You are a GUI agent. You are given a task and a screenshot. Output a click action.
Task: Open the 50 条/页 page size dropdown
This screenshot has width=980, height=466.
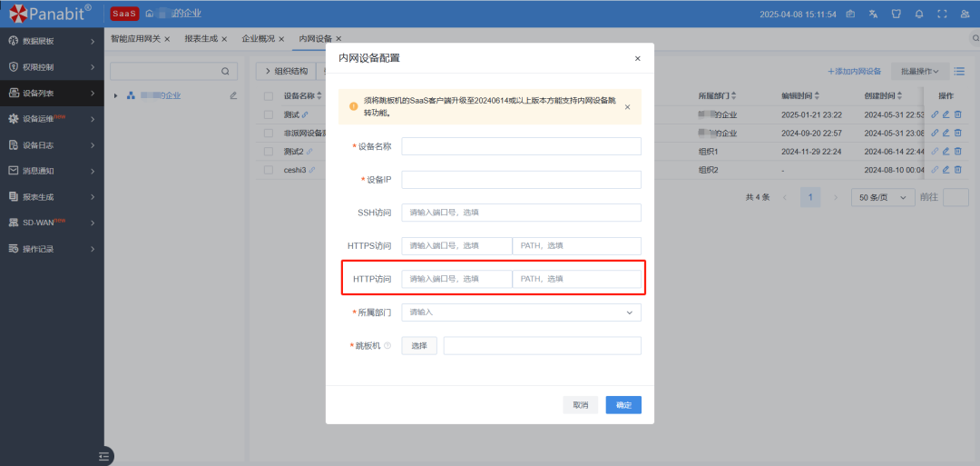click(x=883, y=197)
